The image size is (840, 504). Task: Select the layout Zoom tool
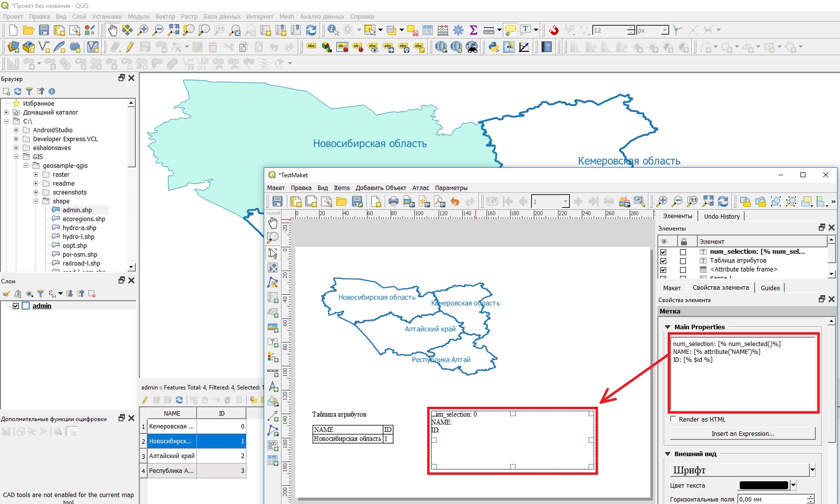(273, 237)
